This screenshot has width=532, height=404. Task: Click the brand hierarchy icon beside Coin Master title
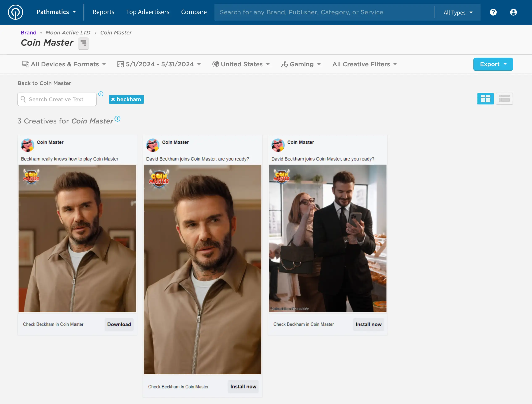point(83,43)
